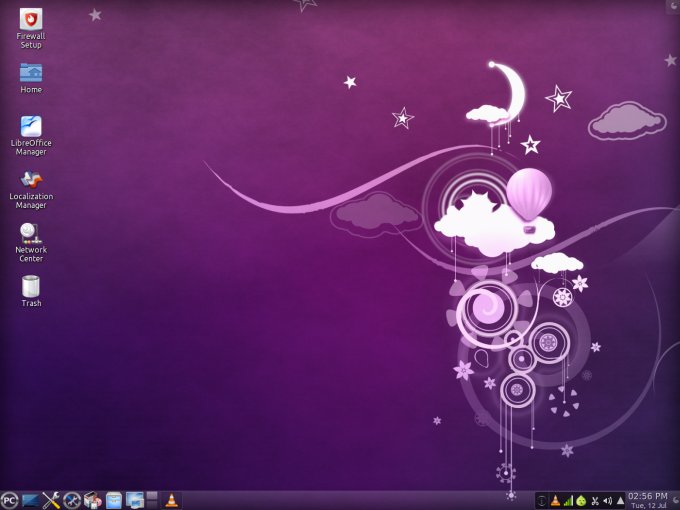Open the PC application launcher menu

9,500
